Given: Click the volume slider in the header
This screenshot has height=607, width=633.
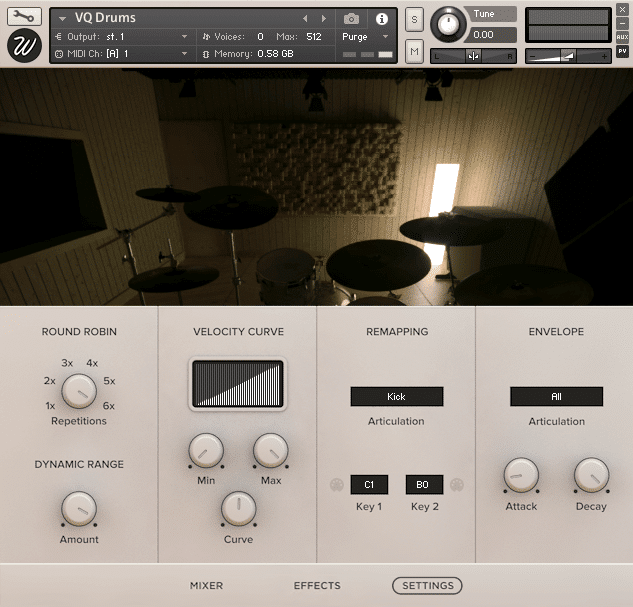Looking at the screenshot, I should pyautogui.click(x=567, y=56).
